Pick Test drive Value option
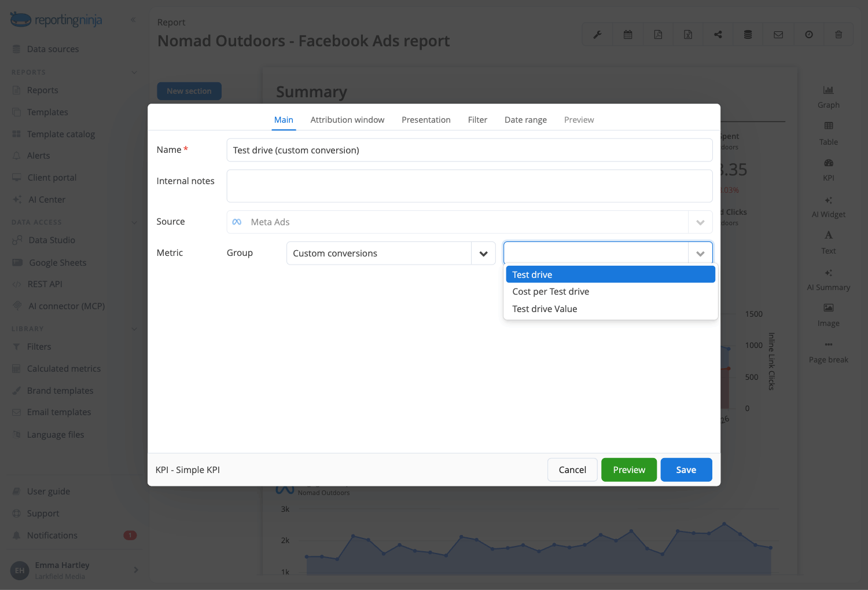The image size is (868, 590). [610, 309]
